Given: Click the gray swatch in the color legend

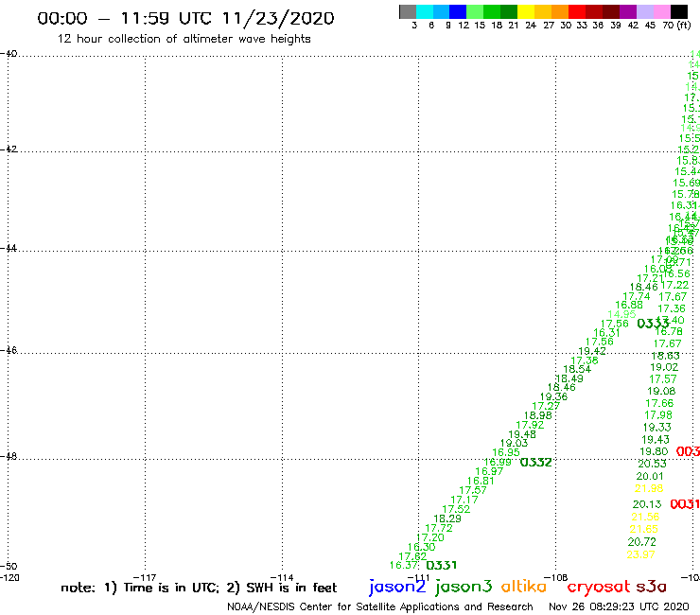Looking at the screenshot, I should (x=408, y=11).
